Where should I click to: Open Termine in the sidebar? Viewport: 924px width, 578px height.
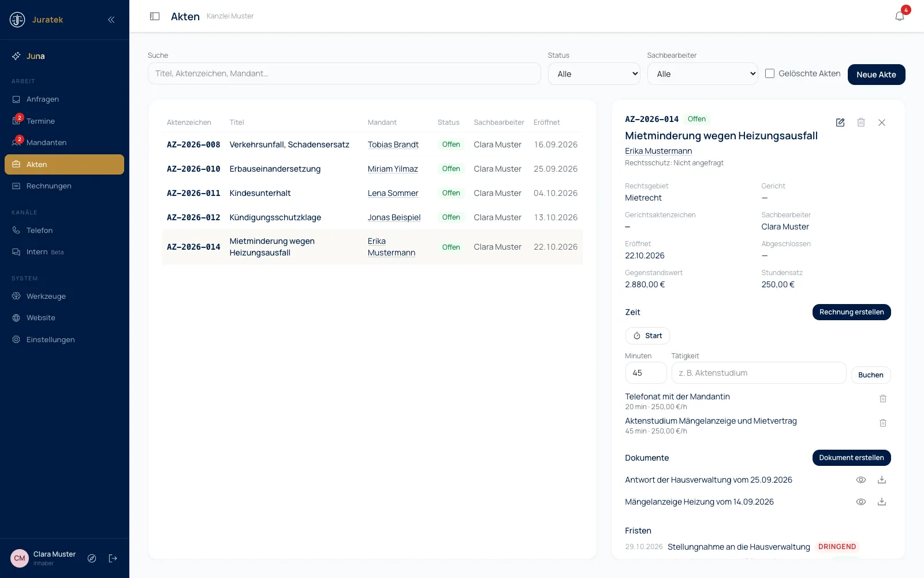64,121
